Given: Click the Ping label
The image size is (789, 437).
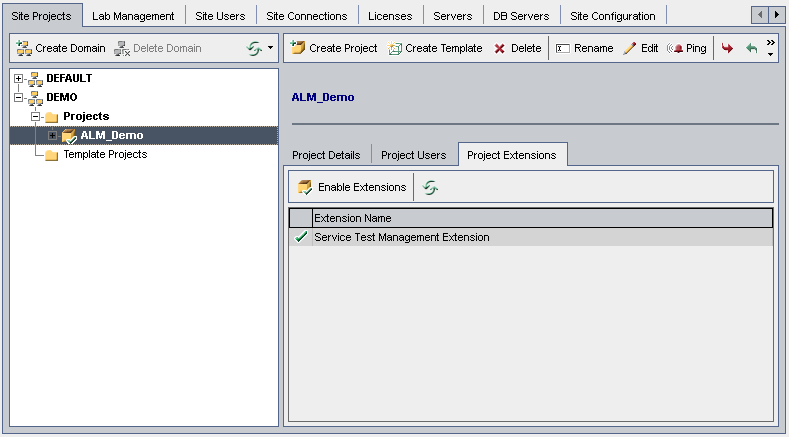Looking at the screenshot, I should point(696,48).
